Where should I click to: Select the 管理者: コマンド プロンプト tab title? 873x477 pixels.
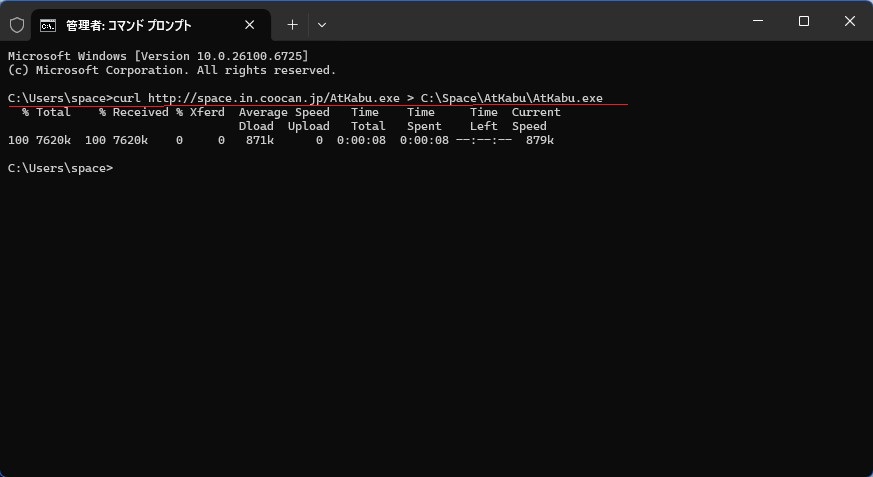[x=128, y=24]
